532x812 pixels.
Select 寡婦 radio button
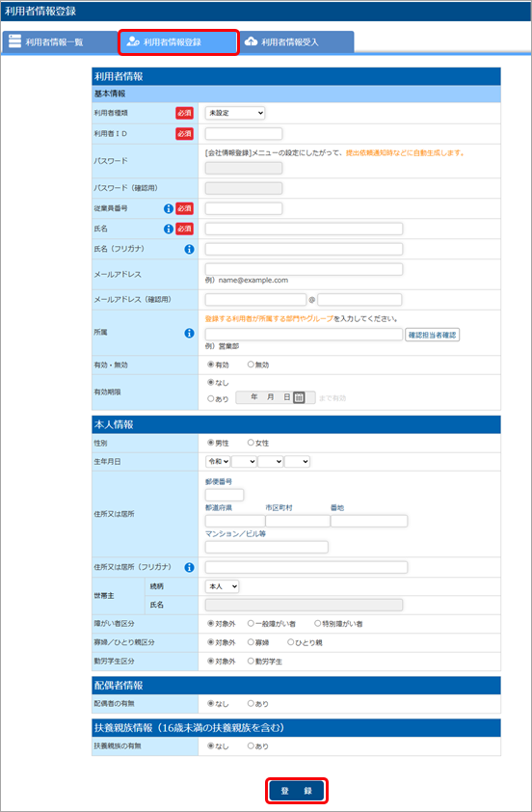tap(251, 642)
